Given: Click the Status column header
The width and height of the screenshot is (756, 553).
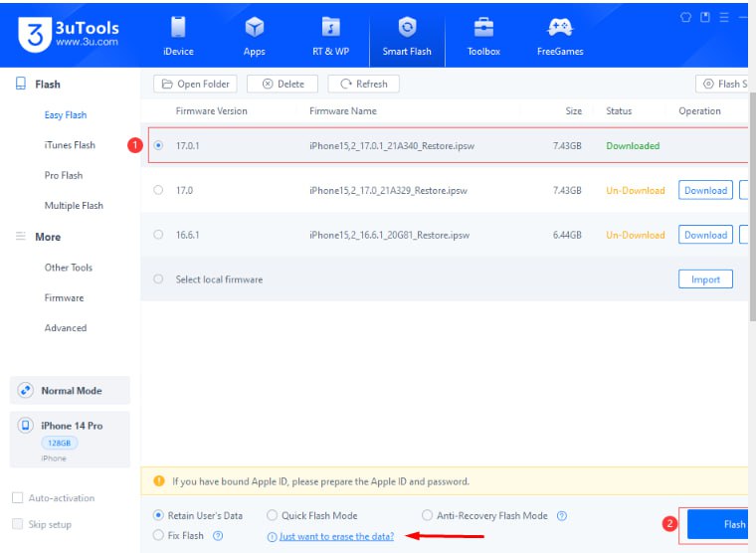Looking at the screenshot, I should (619, 110).
